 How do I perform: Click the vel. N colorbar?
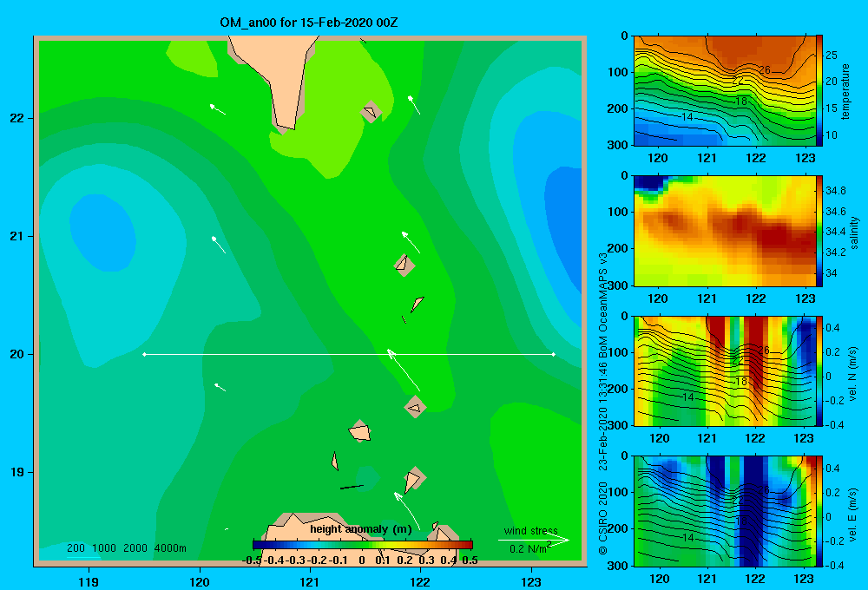(x=819, y=370)
